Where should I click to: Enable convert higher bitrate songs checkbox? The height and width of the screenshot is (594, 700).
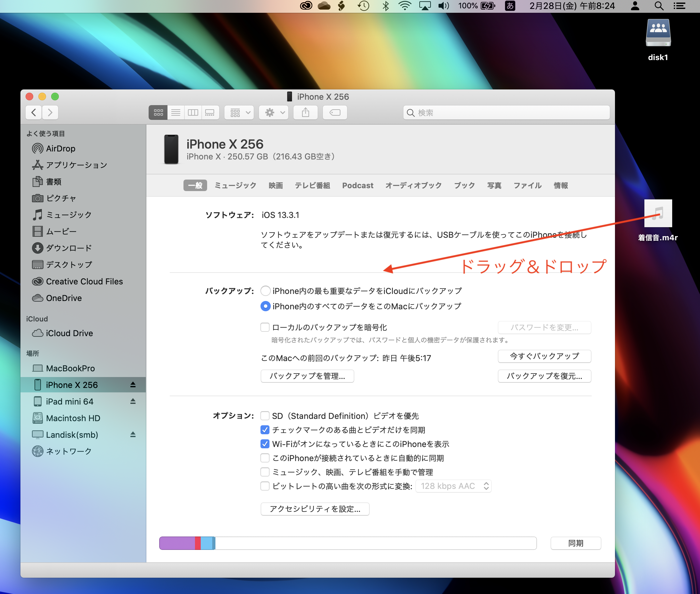pyautogui.click(x=265, y=486)
